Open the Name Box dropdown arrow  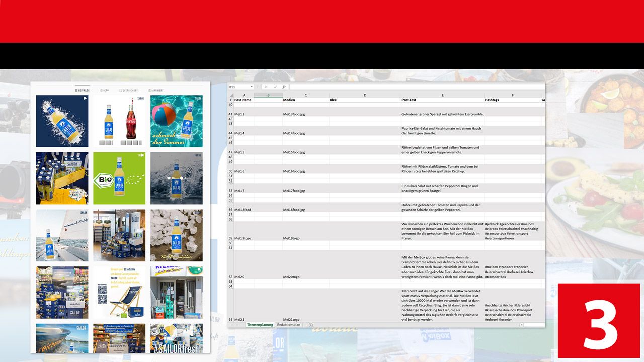coord(251,87)
